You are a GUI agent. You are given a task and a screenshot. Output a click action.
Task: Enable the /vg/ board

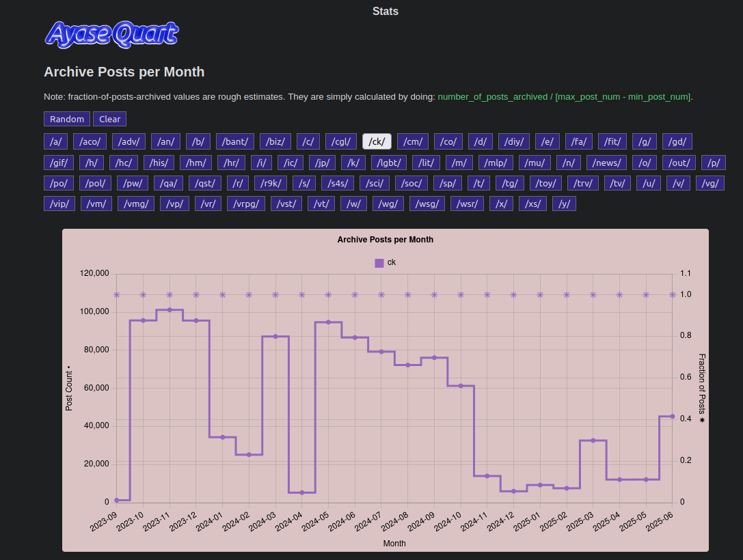[x=710, y=183]
